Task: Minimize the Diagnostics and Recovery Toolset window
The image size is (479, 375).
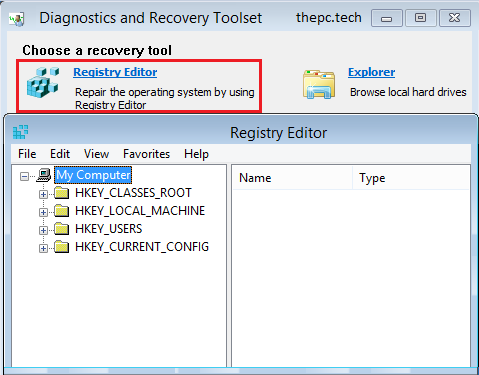Action: [387, 18]
